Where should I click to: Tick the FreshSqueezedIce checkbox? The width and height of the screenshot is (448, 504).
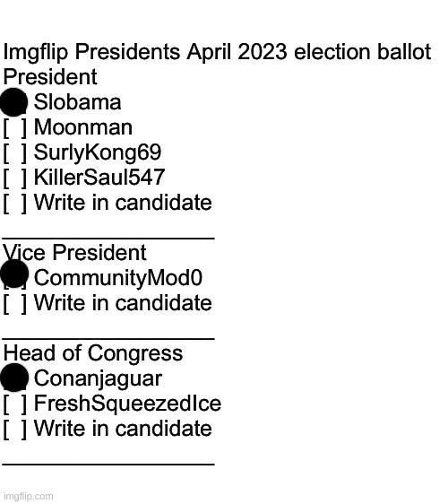[x=15, y=404]
